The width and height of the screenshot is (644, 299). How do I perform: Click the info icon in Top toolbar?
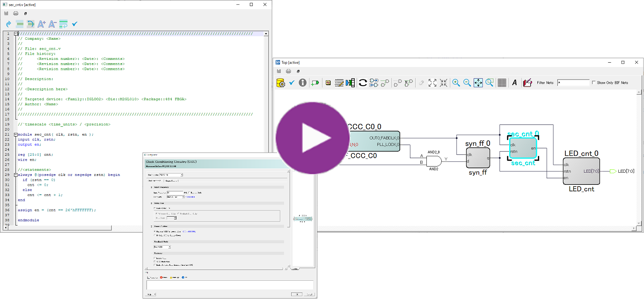pyautogui.click(x=302, y=83)
